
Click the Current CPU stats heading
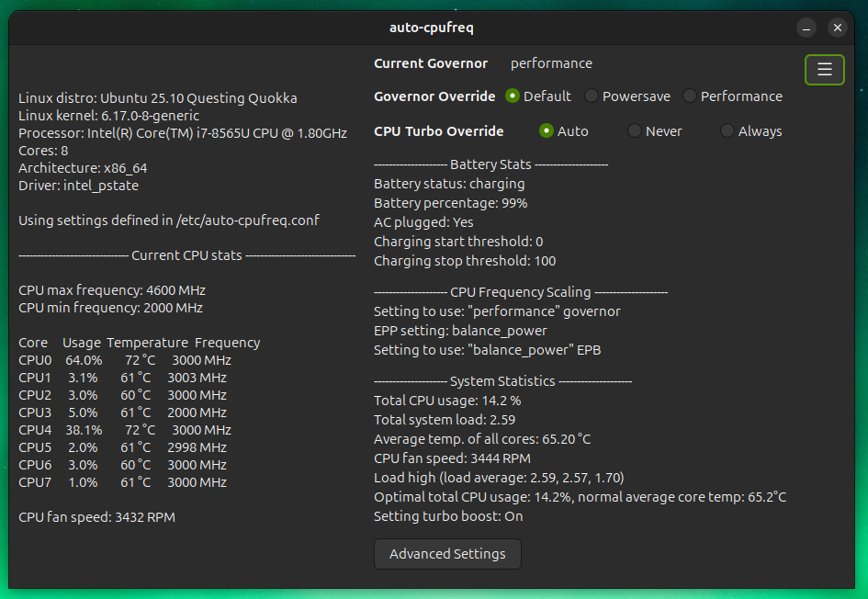pos(186,255)
